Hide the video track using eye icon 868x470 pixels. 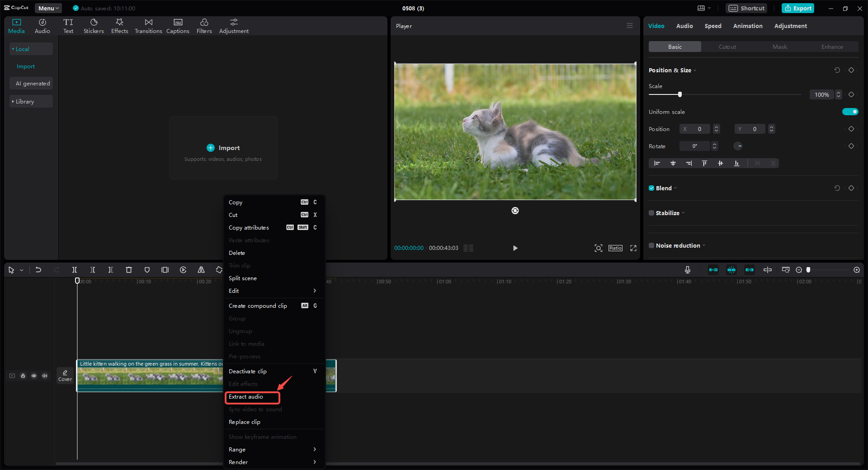34,376
